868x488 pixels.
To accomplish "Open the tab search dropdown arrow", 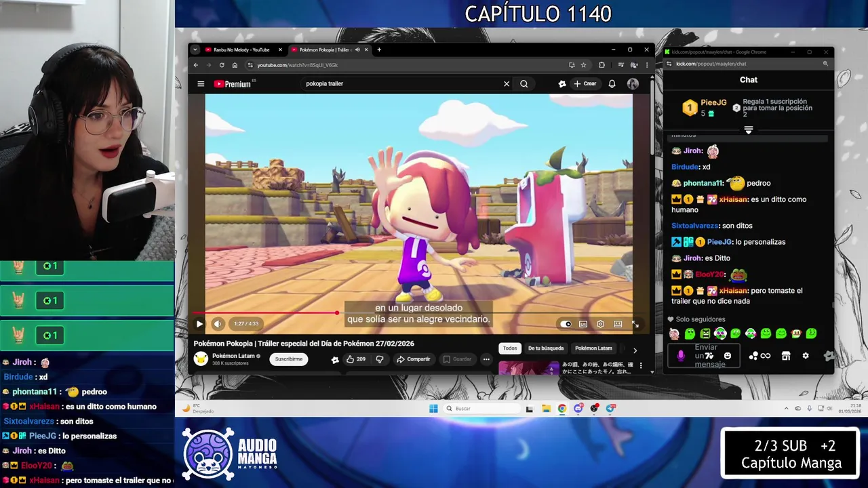I will (195, 49).
